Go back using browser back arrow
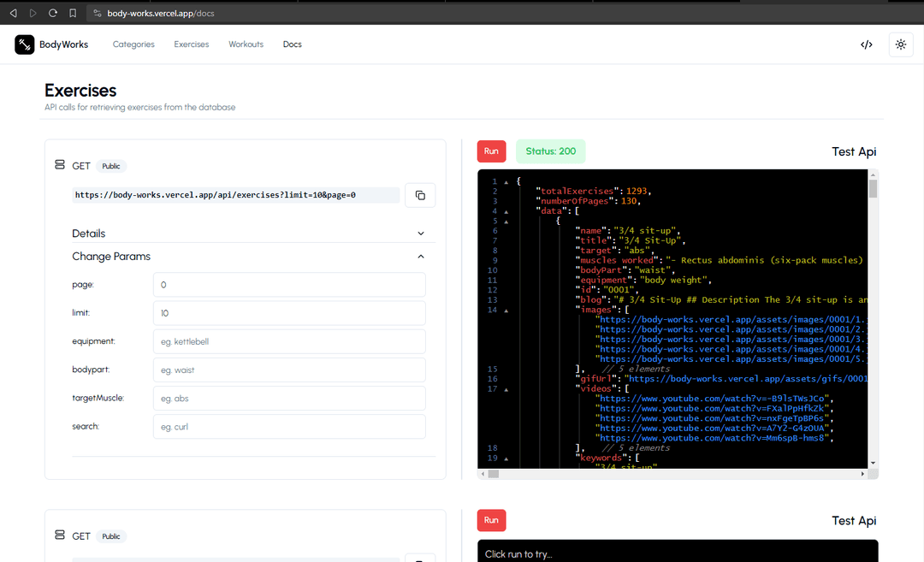924x562 pixels. (13, 13)
